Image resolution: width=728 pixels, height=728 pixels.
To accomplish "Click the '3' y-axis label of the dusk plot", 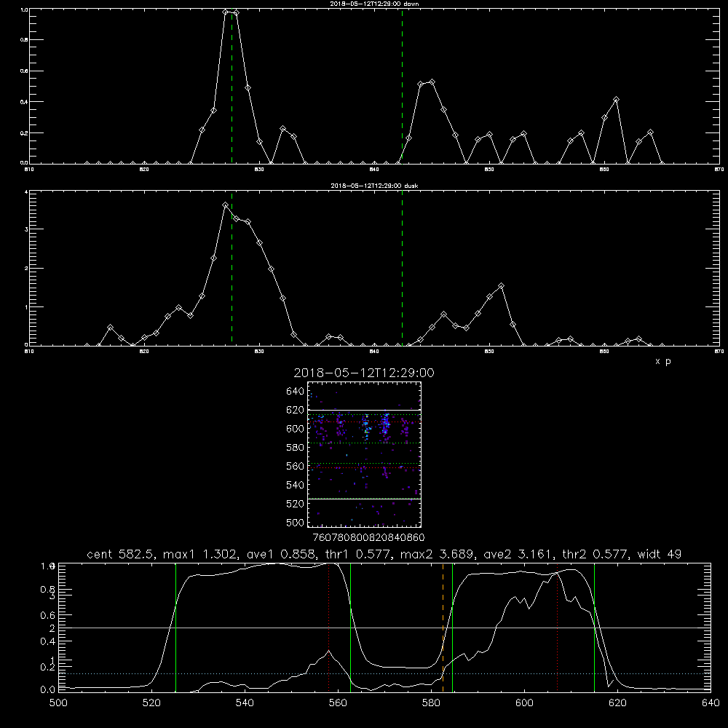I will click(x=26, y=229).
